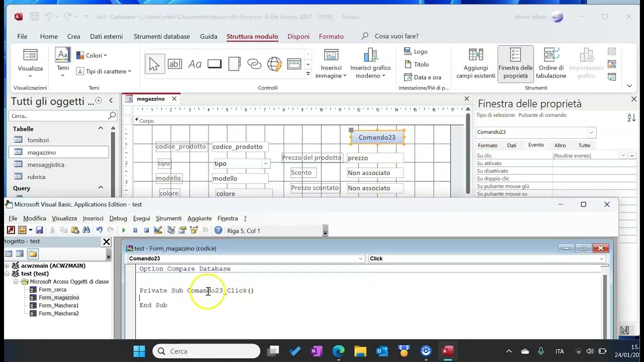Open the Debug menu in VBA editor

pyautogui.click(x=118, y=218)
